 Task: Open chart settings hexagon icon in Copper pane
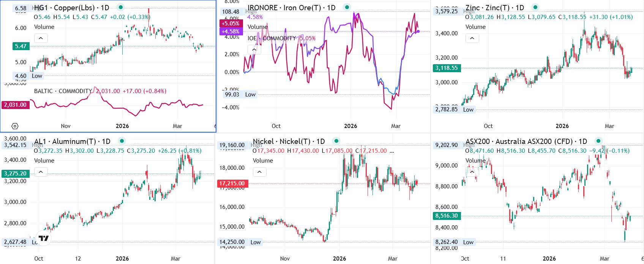15,126
